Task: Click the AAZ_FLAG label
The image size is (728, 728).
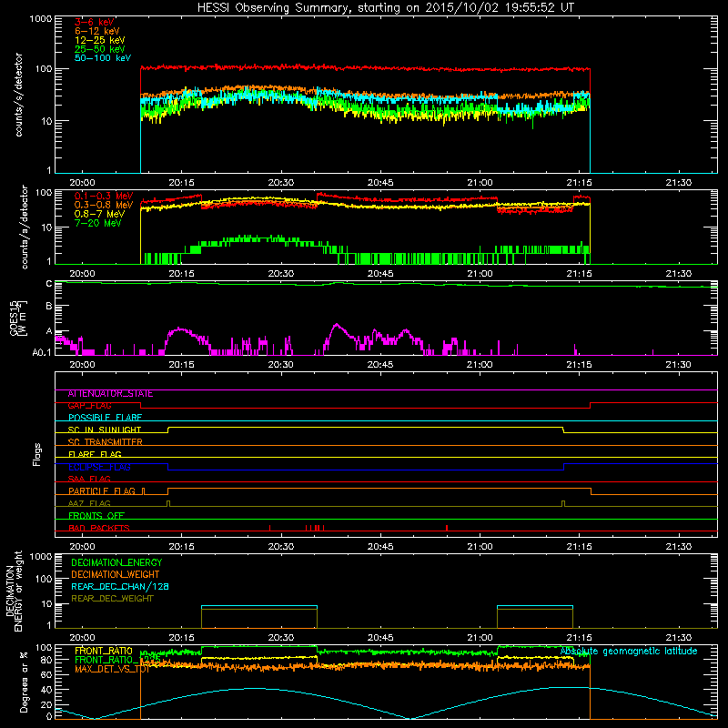Action: click(x=89, y=503)
